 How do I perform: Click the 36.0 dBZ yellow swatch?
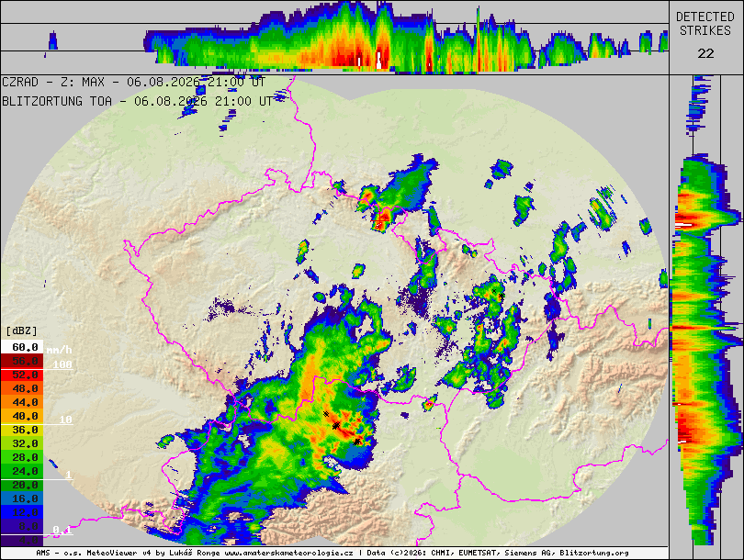click(x=22, y=430)
